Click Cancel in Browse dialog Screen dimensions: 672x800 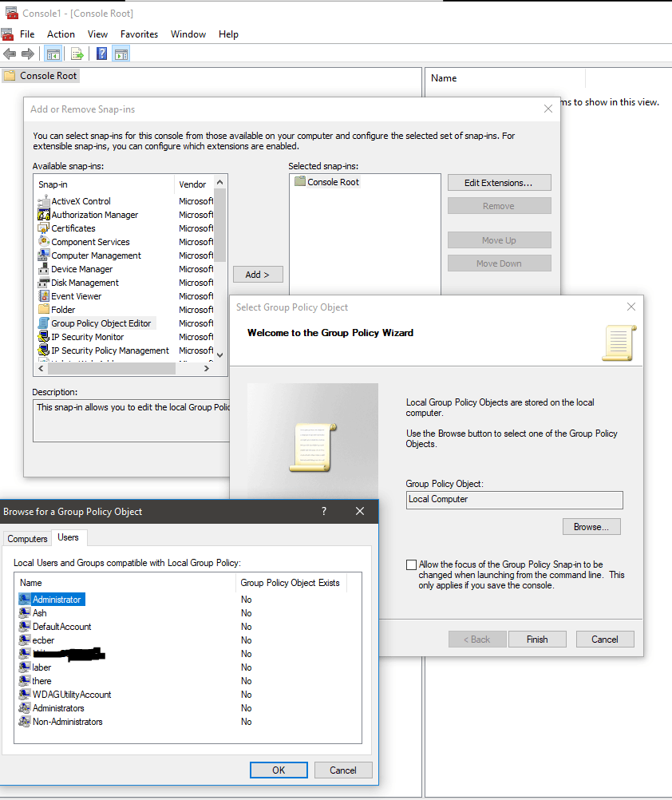(343, 770)
